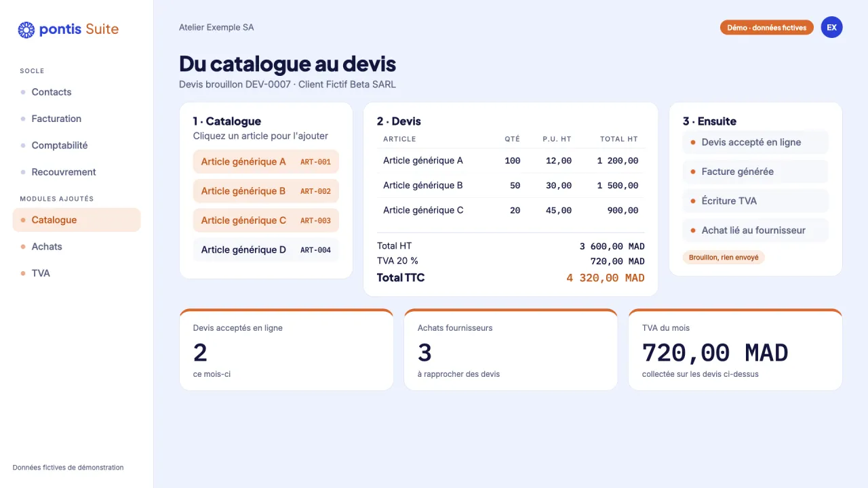868x488 pixels.
Task: Click 'Données fictives de démonstration' footer text
Action: coord(68,468)
